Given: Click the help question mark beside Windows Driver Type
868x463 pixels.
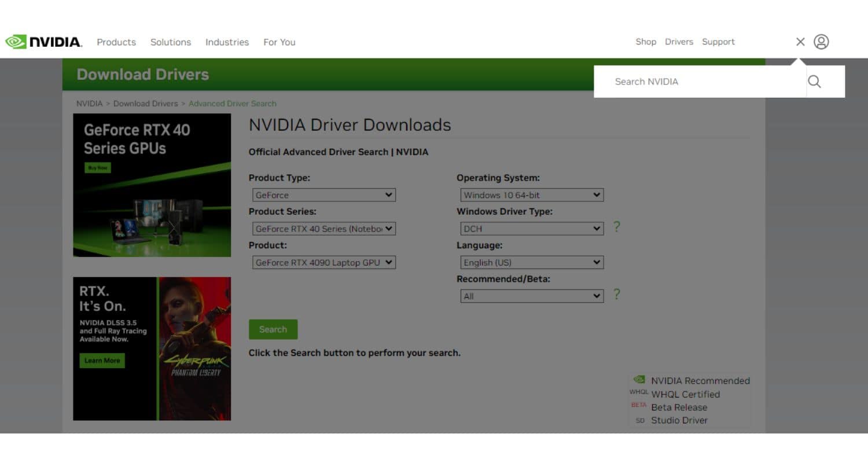Looking at the screenshot, I should tap(616, 227).
